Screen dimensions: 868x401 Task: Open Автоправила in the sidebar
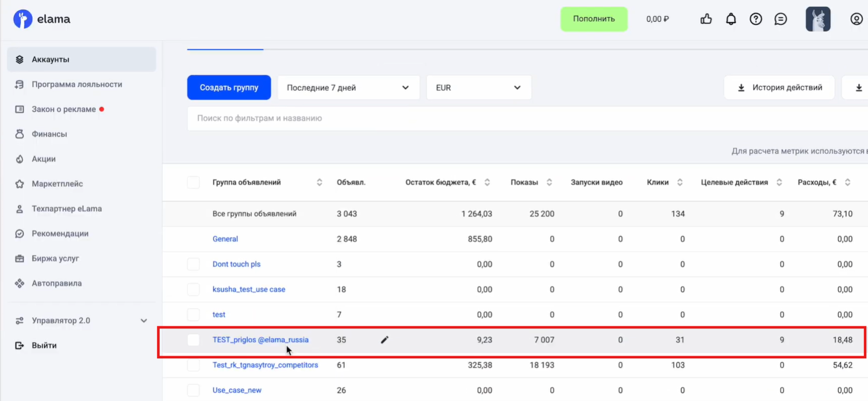tap(56, 283)
